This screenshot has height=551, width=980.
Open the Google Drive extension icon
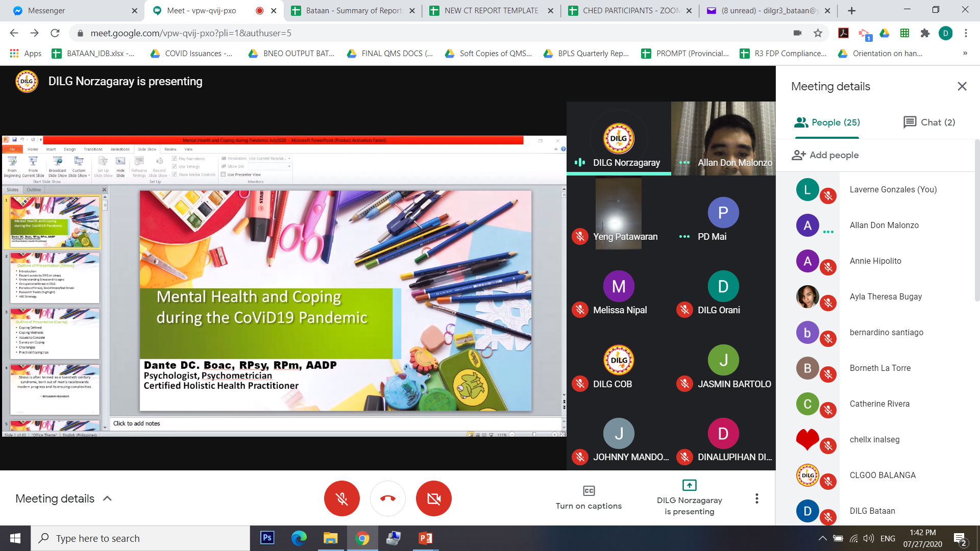tap(885, 33)
